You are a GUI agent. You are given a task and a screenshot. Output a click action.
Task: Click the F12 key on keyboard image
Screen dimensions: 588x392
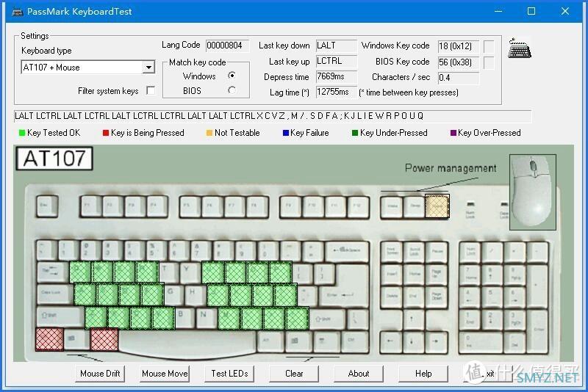pos(358,206)
